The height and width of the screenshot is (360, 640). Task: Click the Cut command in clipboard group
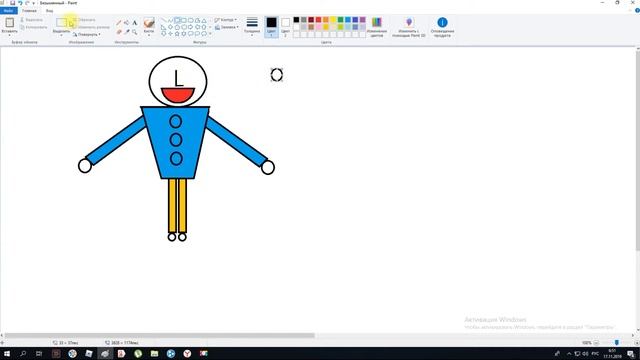coord(31,20)
